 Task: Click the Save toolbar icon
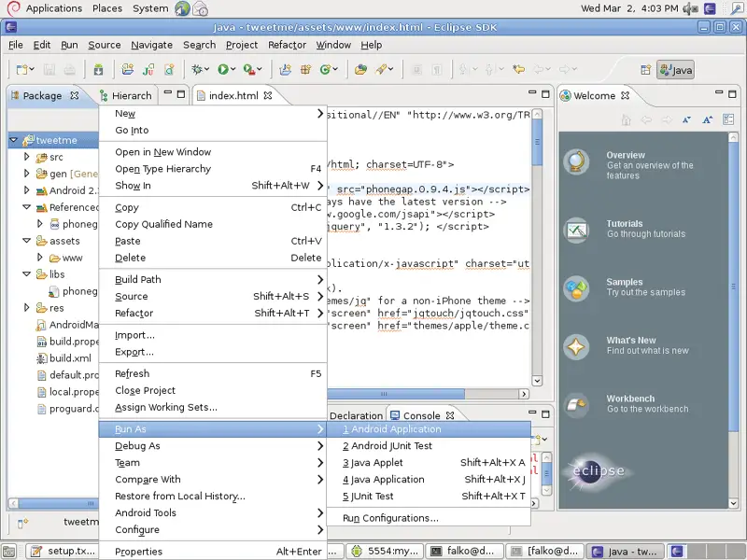tap(49, 69)
